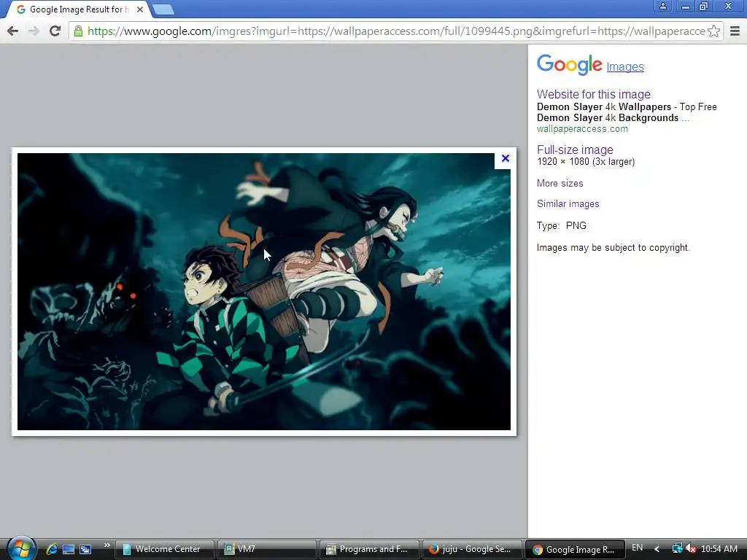Click the URL address bar
The image size is (747, 560).
(x=395, y=31)
